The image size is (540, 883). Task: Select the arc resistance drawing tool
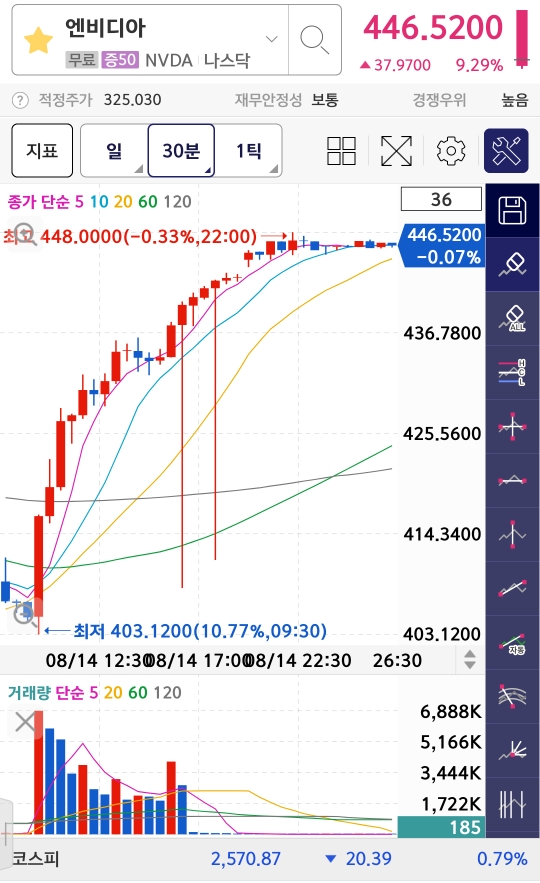(x=512, y=697)
